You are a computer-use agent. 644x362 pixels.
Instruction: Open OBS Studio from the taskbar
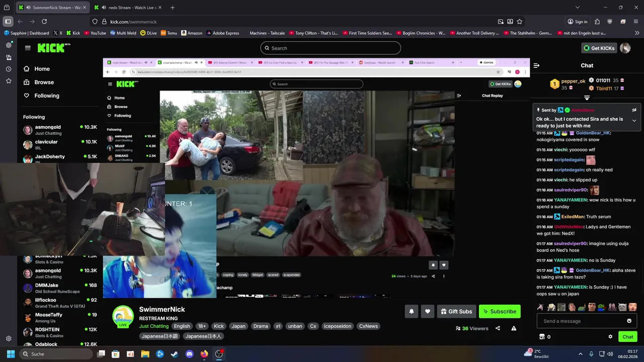[219, 354]
